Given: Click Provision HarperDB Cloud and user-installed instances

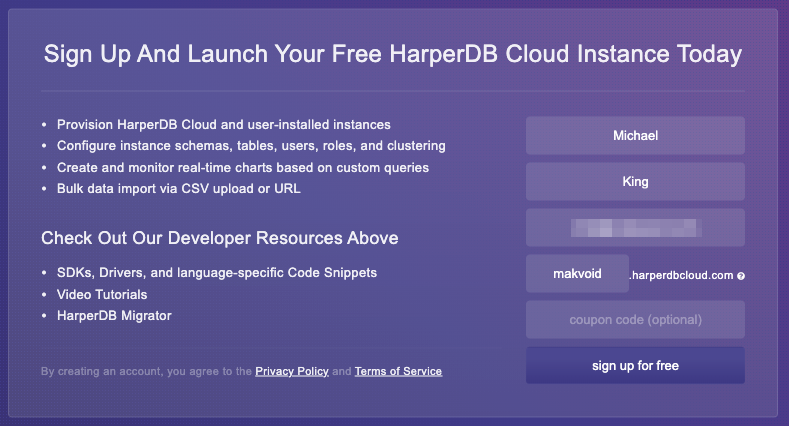Looking at the screenshot, I should (x=223, y=124).
